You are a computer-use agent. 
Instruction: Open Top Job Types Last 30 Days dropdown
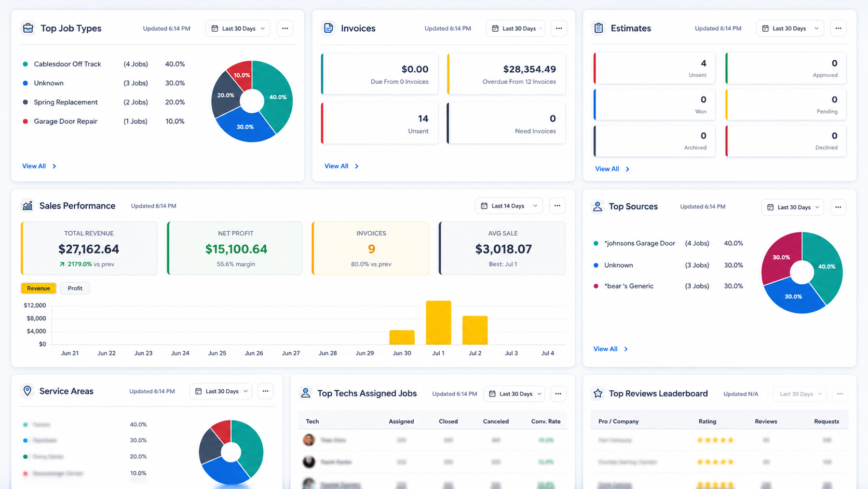tap(238, 29)
